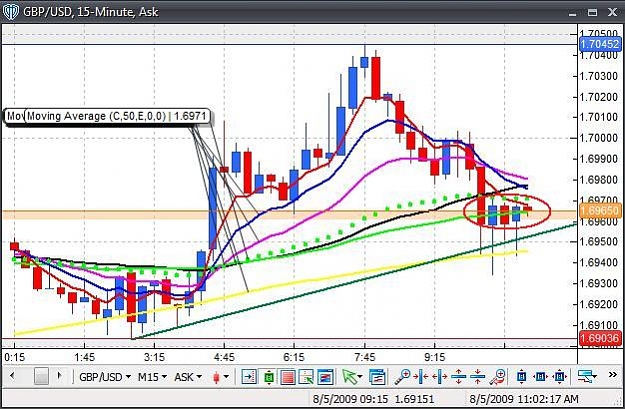Click the blue 1.70452 price tag

point(600,44)
